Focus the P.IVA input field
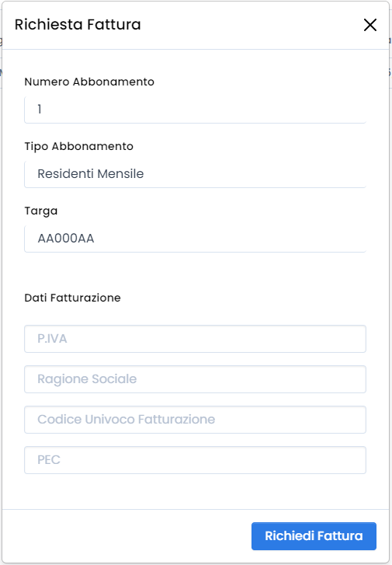Image resolution: width=392 pixels, height=565 pixels. 195,339
